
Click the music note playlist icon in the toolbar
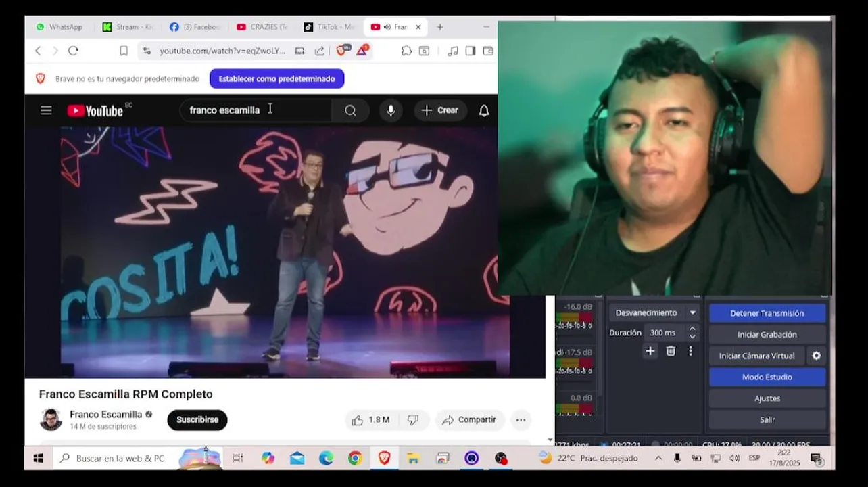coord(453,51)
